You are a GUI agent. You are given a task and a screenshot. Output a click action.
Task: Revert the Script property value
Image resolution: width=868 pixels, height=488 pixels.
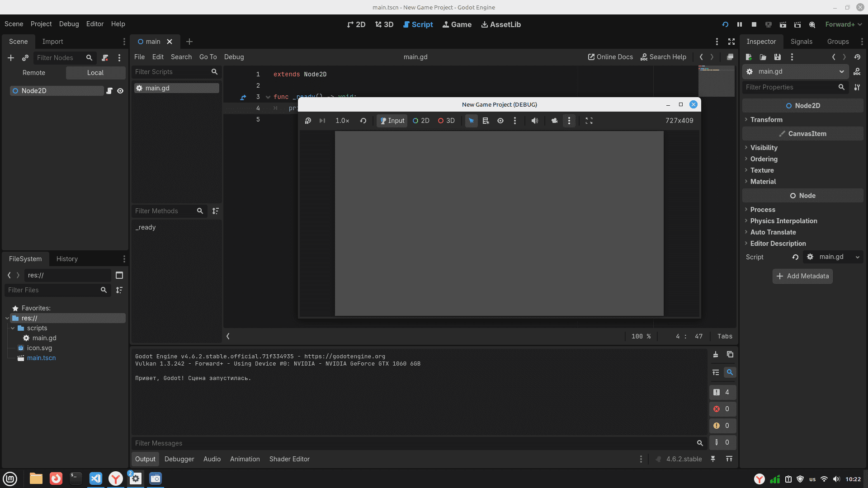point(795,257)
